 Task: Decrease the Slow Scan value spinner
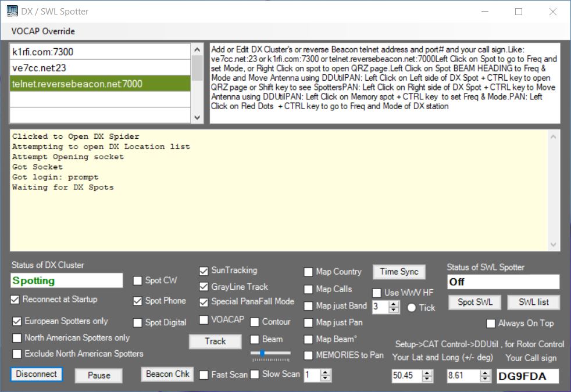click(x=326, y=378)
